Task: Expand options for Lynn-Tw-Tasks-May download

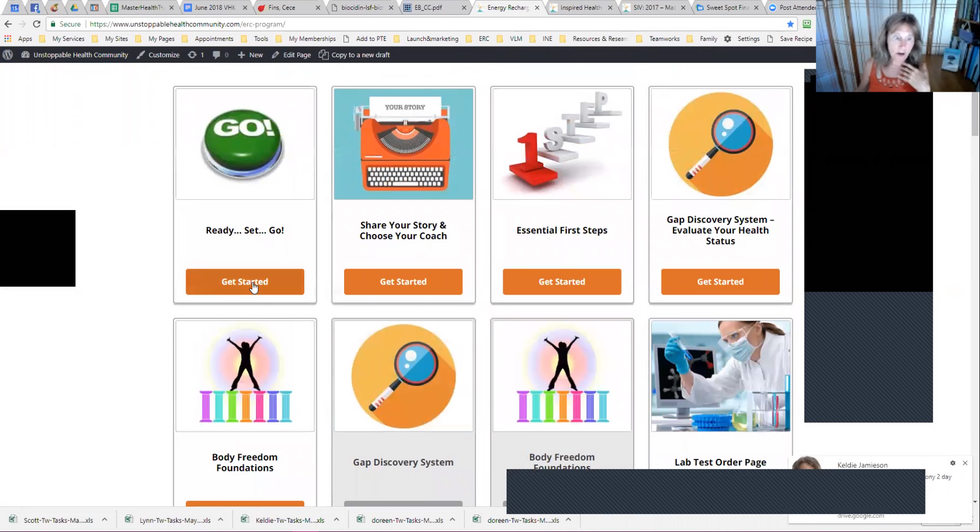Action: click(x=221, y=519)
